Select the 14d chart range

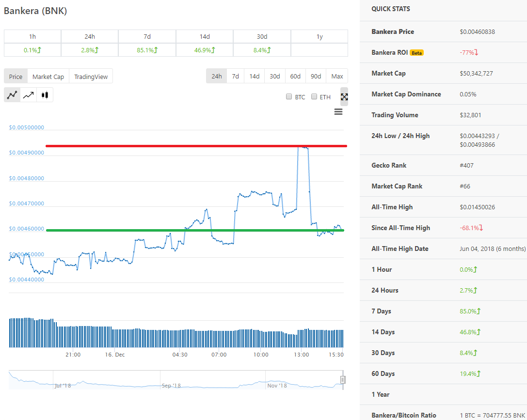click(254, 76)
